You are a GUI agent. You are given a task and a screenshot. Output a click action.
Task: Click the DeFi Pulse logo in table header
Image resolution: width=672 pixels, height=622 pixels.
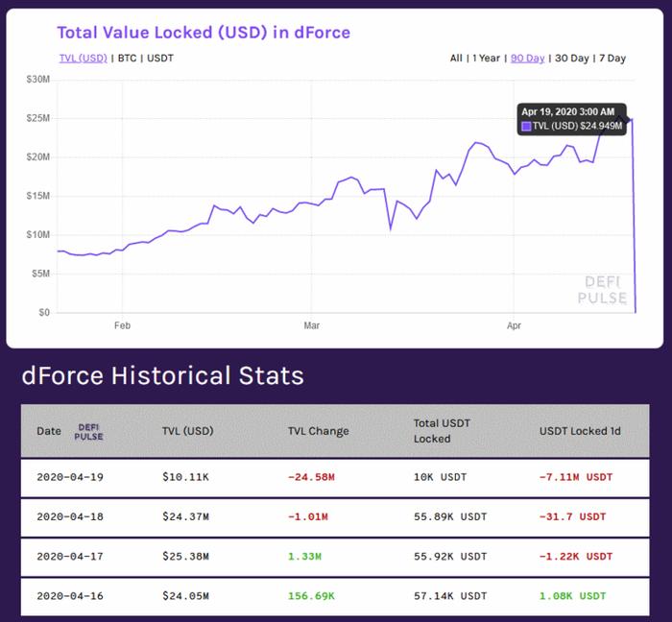[88, 432]
